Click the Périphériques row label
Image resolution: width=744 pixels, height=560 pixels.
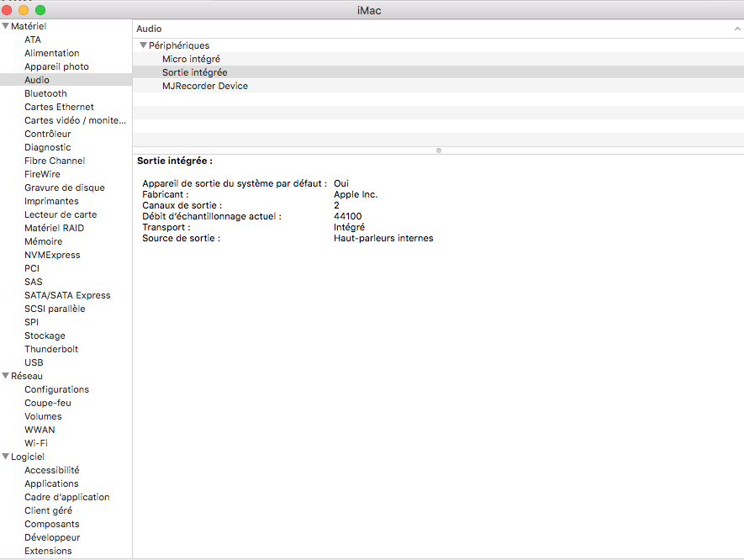(179, 45)
